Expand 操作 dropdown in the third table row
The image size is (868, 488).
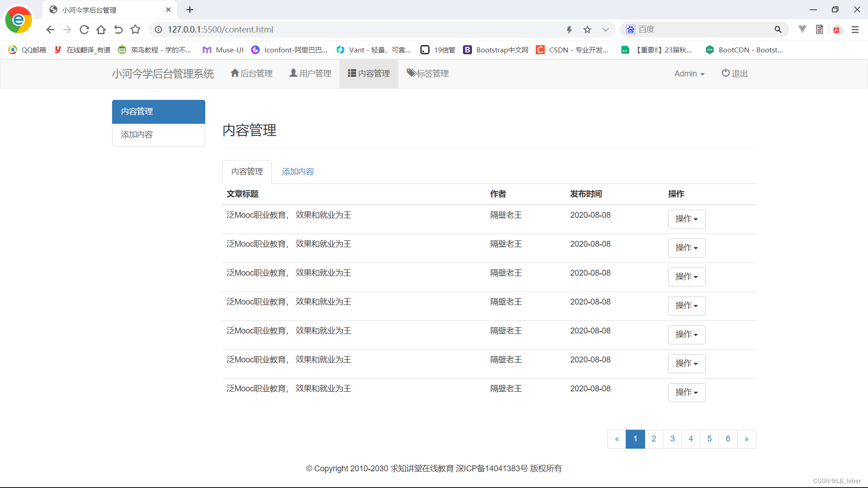click(x=687, y=277)
